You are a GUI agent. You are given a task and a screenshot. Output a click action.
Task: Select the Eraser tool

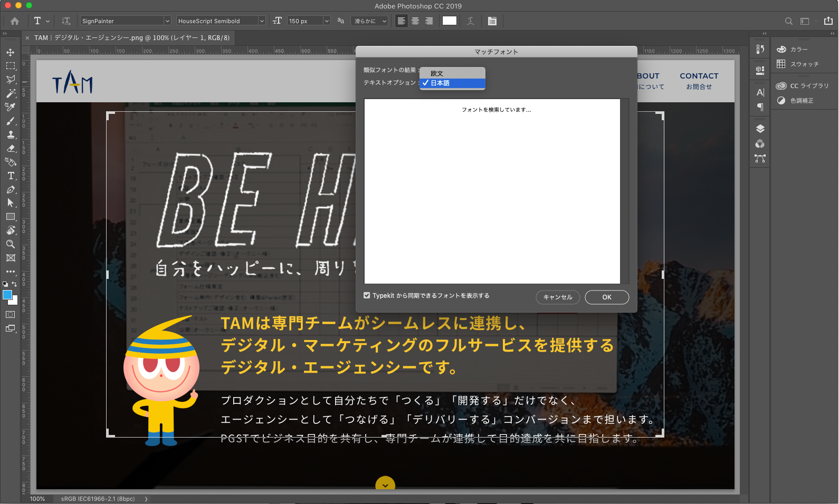tap(11, 148)
